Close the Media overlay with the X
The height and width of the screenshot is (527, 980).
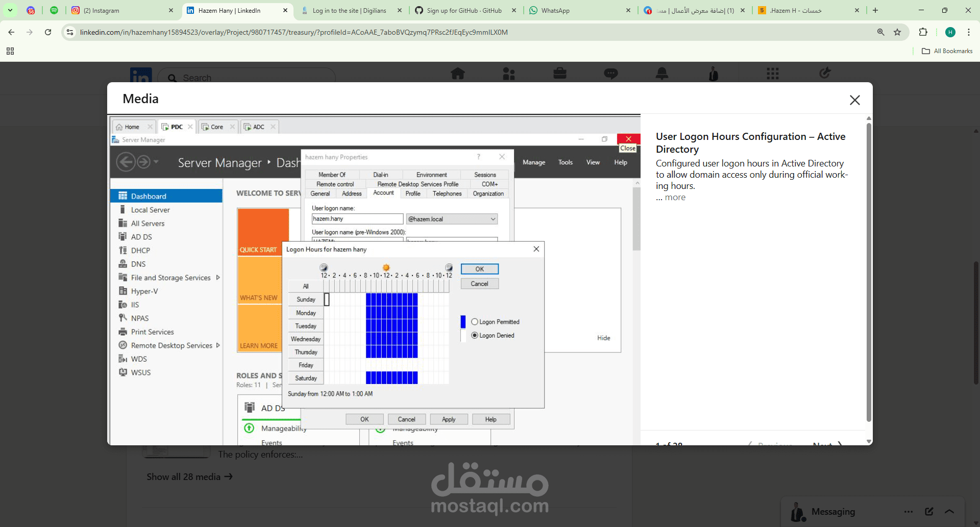pyautogui.click(x=855, y=100)
